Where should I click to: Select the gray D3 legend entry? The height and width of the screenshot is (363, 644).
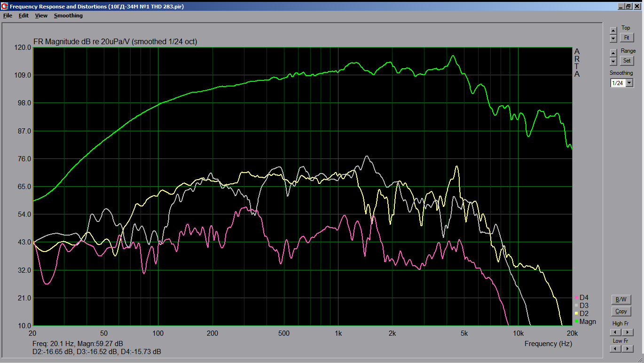point(581,306)
